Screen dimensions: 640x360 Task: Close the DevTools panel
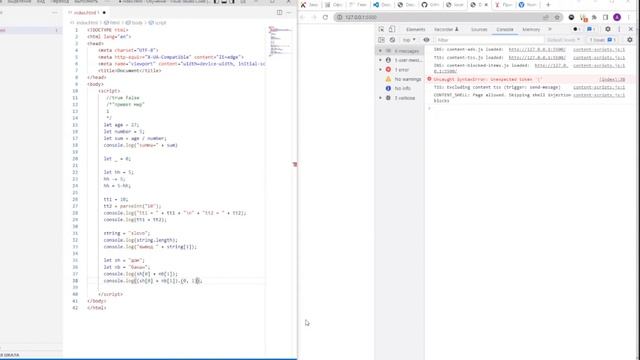(x=631, y=29)
